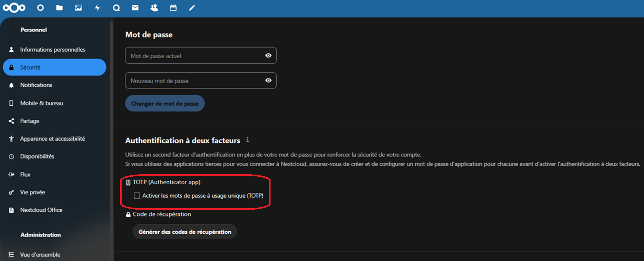Image resolution: width=644 pixels, height=261 pixels.
Task: Open the Partage settings
Action: click(x=54, y=121)
